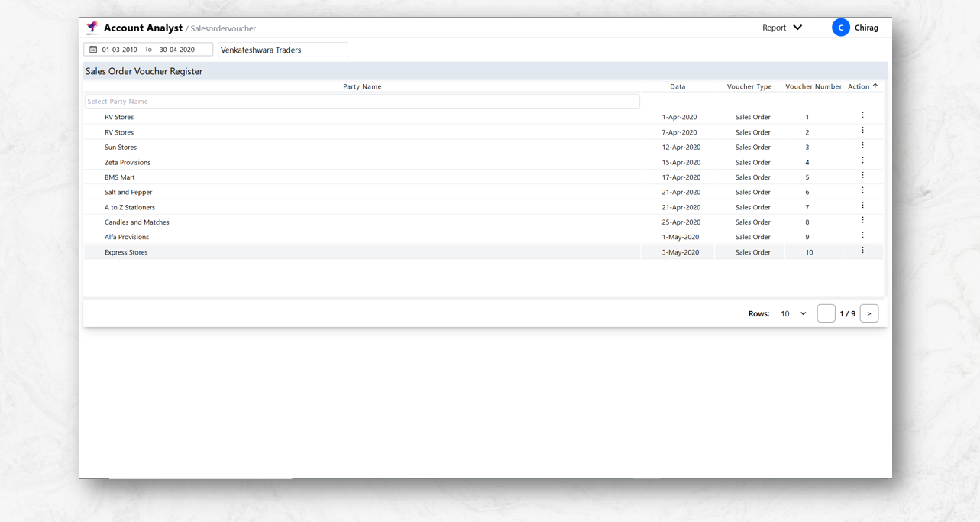Open action menu for Alfa Provisions row
This screenshot has height=522, width=980.
click(862, 235)
